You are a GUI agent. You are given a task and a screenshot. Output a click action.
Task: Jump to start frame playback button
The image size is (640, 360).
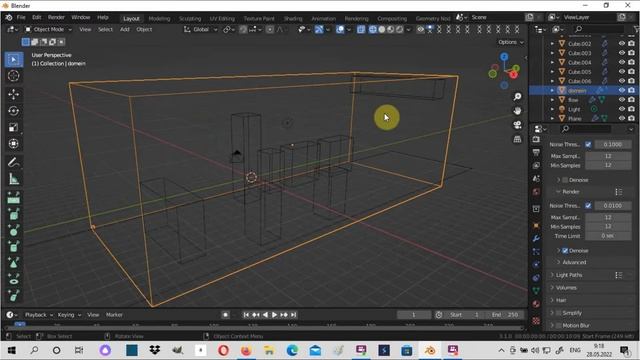tap(246, 315)
